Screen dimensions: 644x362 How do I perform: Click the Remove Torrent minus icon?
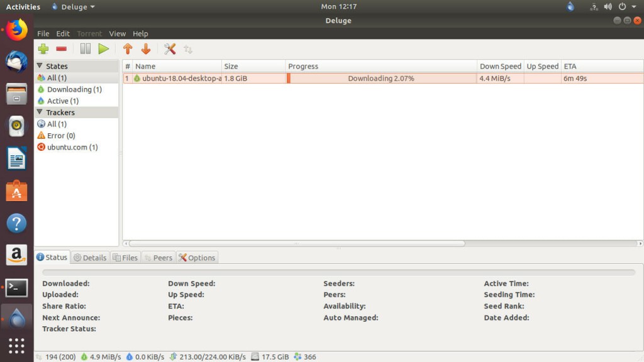[x=61, y=49]
